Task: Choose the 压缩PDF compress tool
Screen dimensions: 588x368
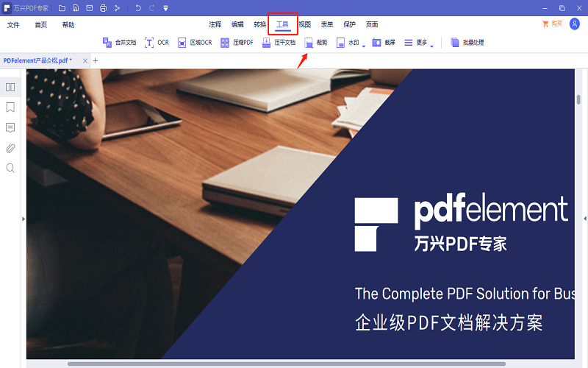Action: click(237, 43)
